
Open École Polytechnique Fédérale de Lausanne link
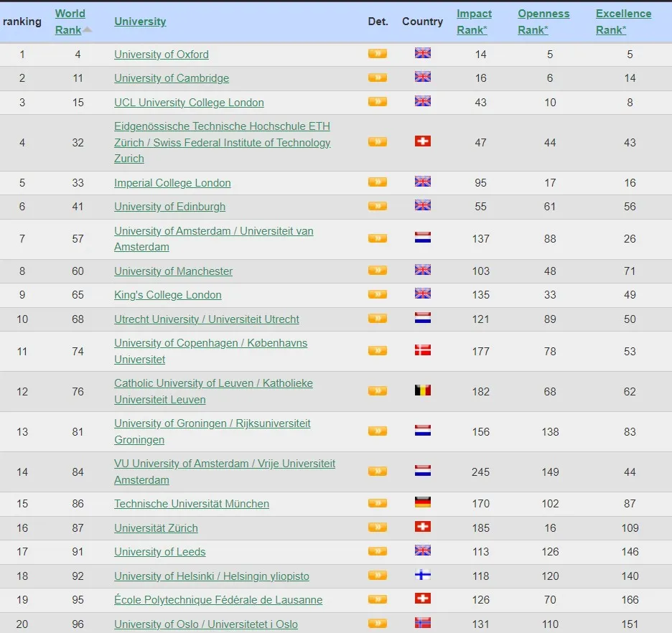pos(218,599)
